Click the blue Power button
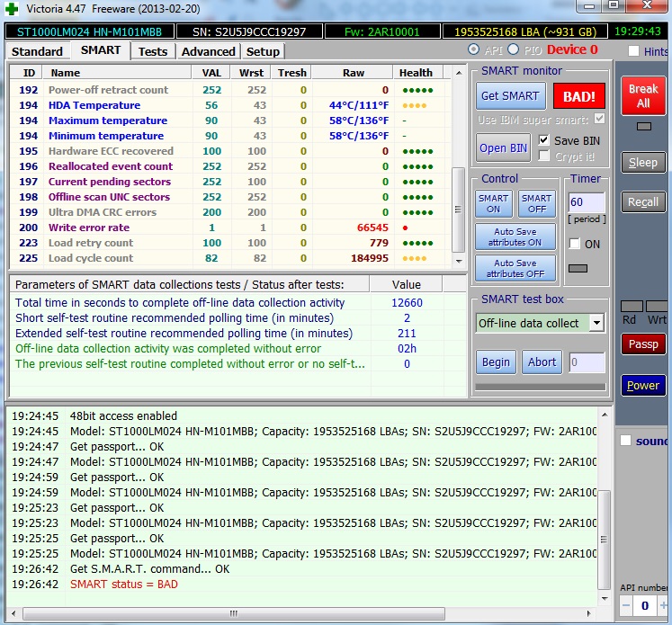Screen dimensions: 672x625 coord(642,385)
